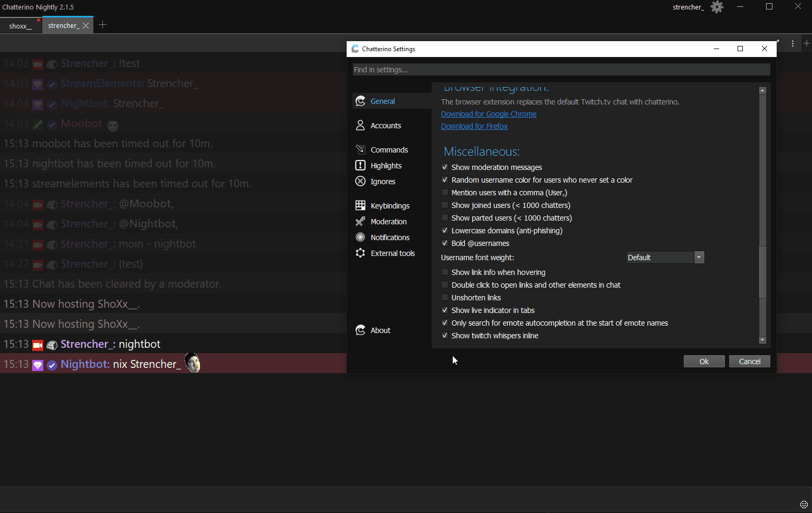Select the Ignores crossed-circle icon
Viewport: 812px width, 513px height.
[360, 181]
